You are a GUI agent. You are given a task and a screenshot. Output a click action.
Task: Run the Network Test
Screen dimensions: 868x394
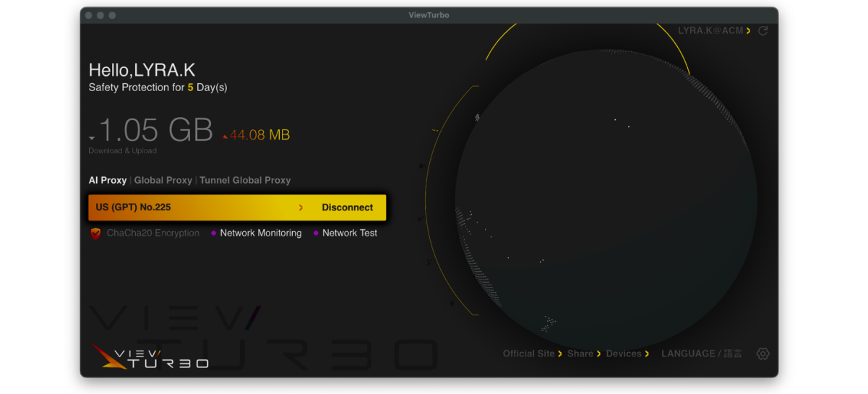(x=350, y=233)
